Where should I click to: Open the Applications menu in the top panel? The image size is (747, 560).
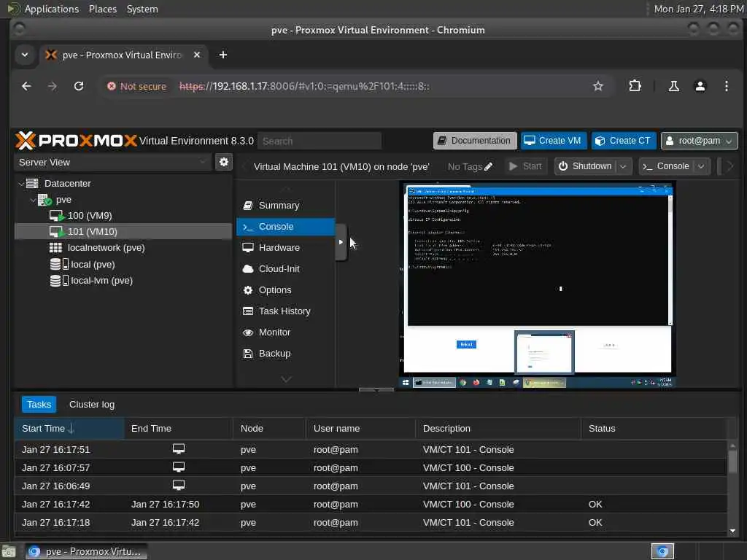52,9
